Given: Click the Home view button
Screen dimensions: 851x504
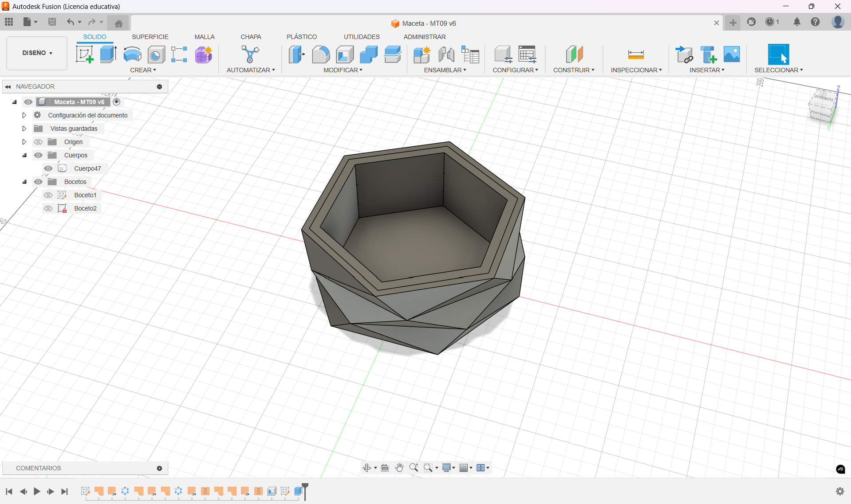Looking at the screenshot, I should click(118, 23).
